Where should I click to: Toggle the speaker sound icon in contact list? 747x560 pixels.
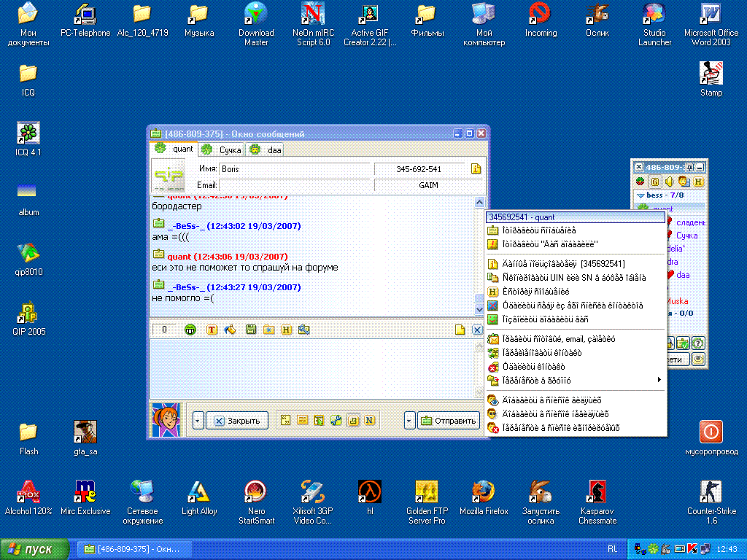[670, 182]
